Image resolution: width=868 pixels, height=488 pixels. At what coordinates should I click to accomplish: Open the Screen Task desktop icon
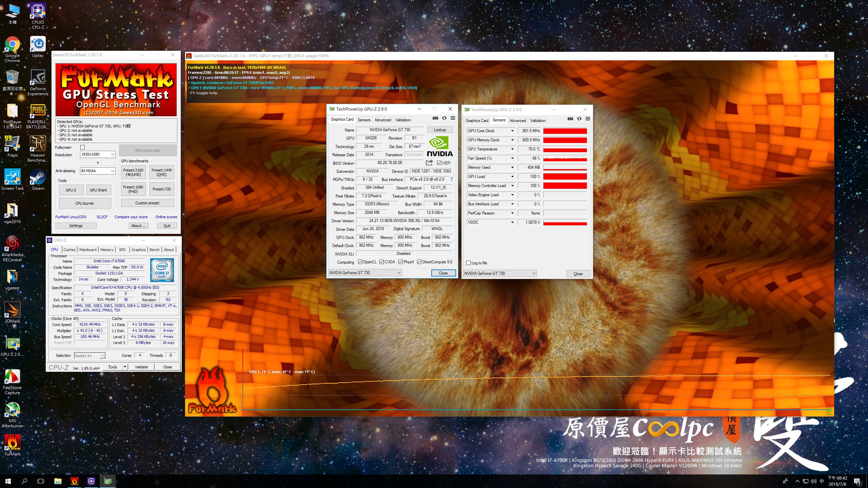(x=12, y=180)
